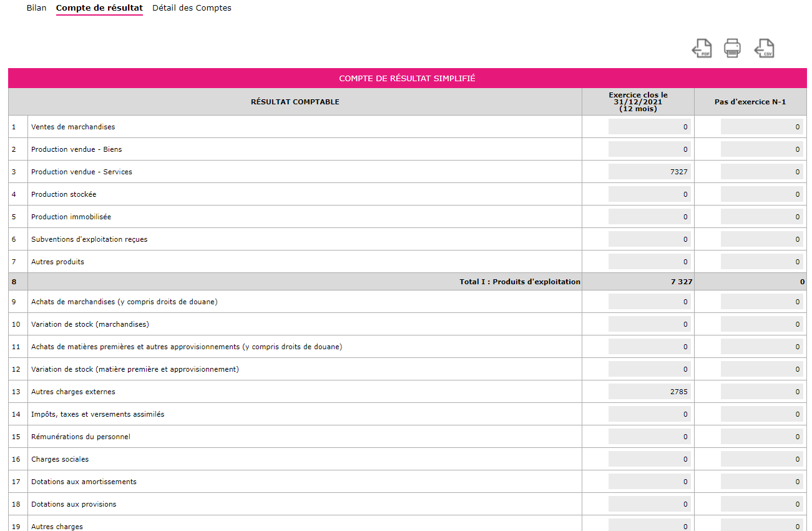The width and height of the screenshot is (812, 531).
Task: Select Autres produits N-1 input
Action: click(x=761, y=262)
